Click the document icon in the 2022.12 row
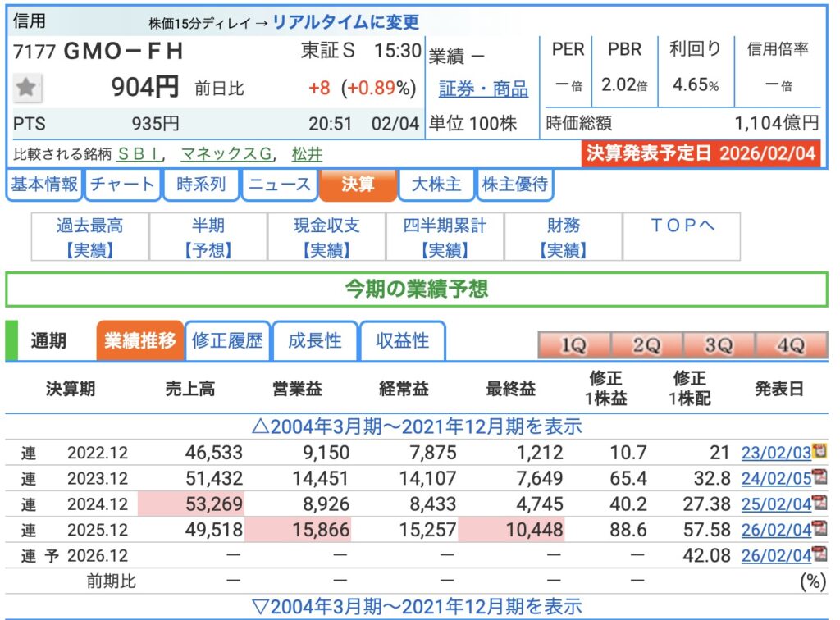 coord(818,452)
